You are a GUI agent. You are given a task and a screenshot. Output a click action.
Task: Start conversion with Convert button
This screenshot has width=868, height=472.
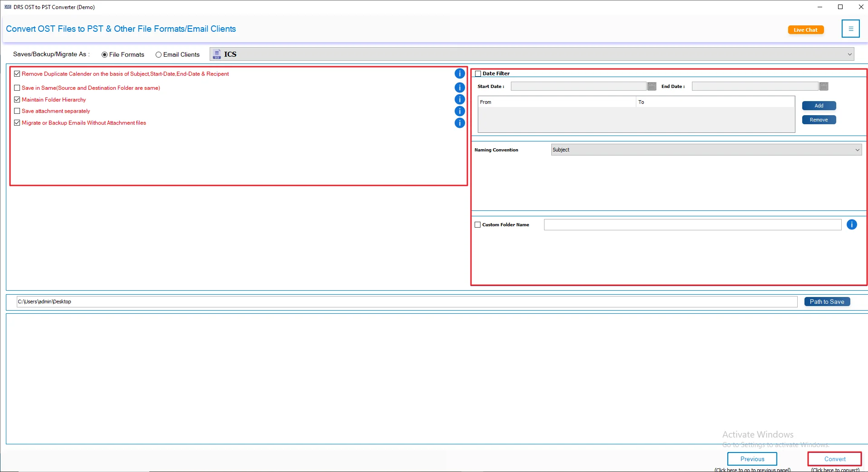pyautogui.click(x=835, y=459)
